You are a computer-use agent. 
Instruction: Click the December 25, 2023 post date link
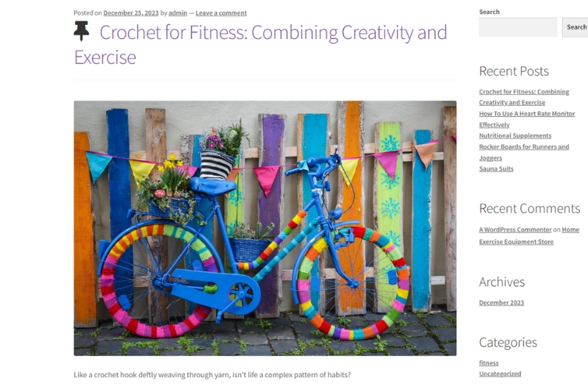click(x=131, y=13)
